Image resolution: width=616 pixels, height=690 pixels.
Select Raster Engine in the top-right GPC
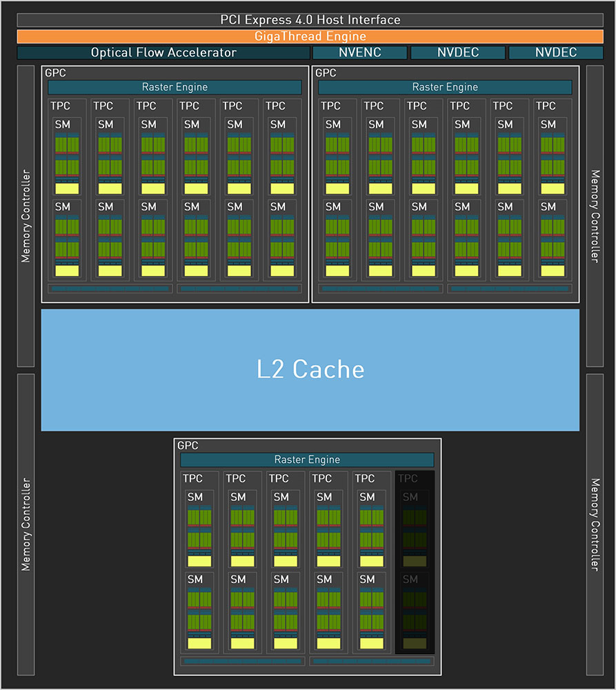click(446, 87)
